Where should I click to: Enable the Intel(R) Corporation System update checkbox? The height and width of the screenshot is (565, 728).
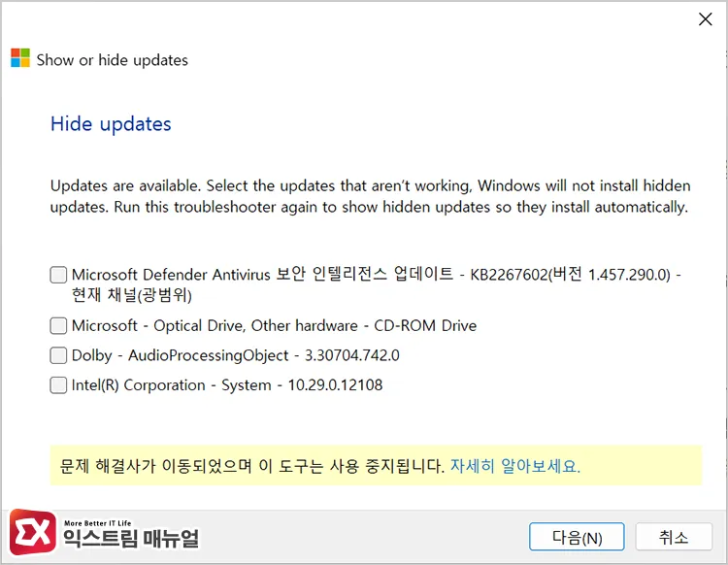(x=58, y=385)
